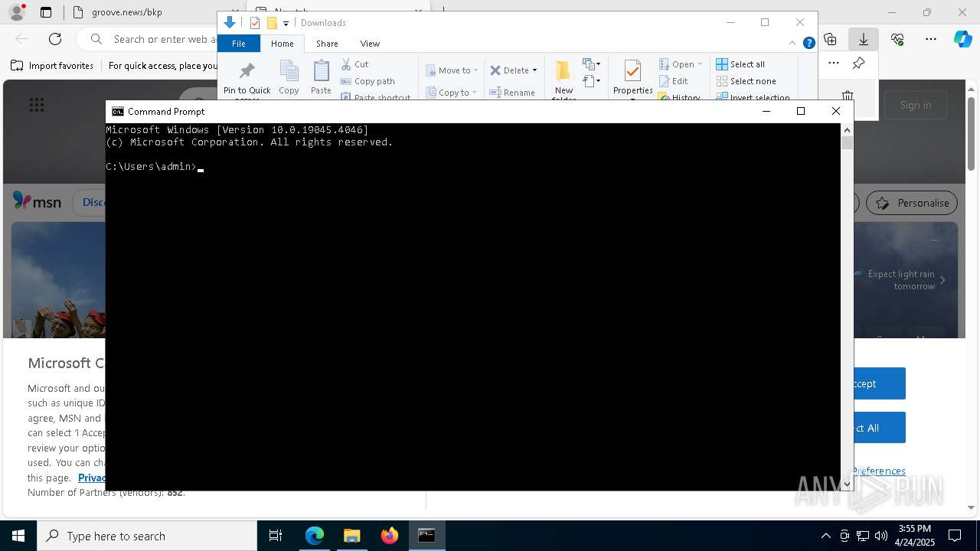Click the Command Prompt scroll down arrow
Viewport: 980px width, 551px height.
pos(847,484)
